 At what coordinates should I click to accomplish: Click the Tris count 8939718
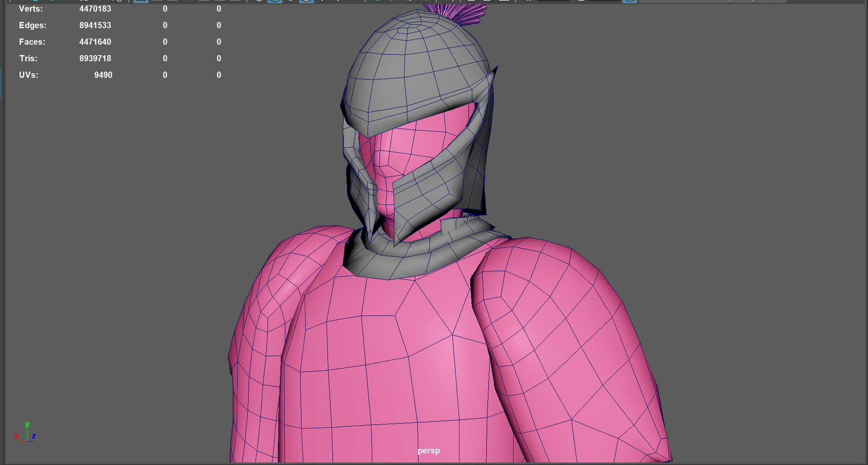point(95,59)
